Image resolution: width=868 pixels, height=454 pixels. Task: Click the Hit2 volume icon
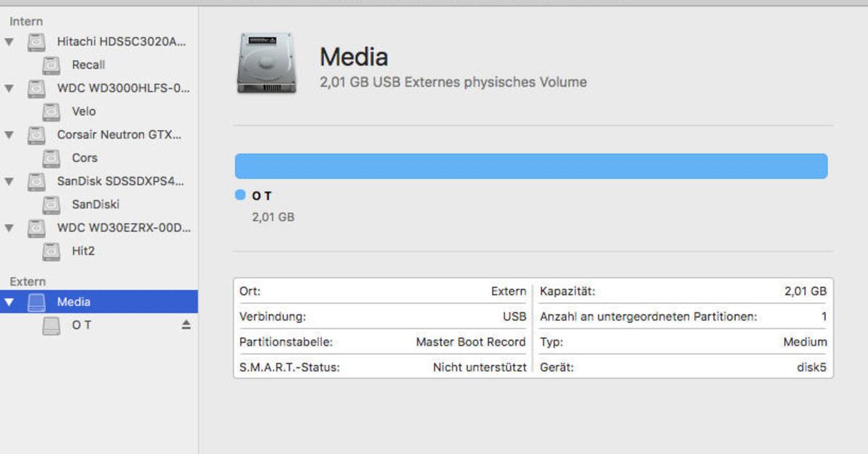50,251
